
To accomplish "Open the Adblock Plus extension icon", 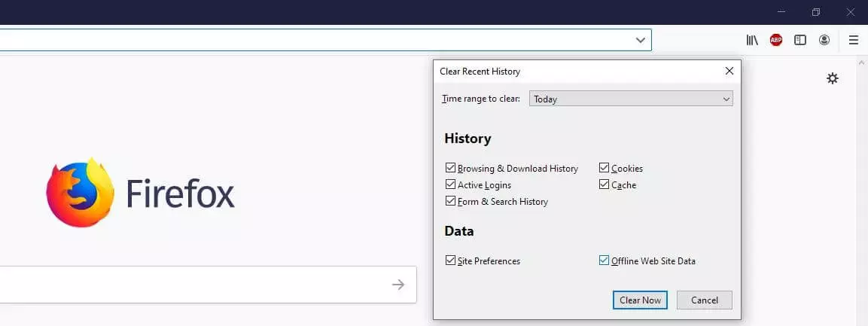I will (776, 40).
